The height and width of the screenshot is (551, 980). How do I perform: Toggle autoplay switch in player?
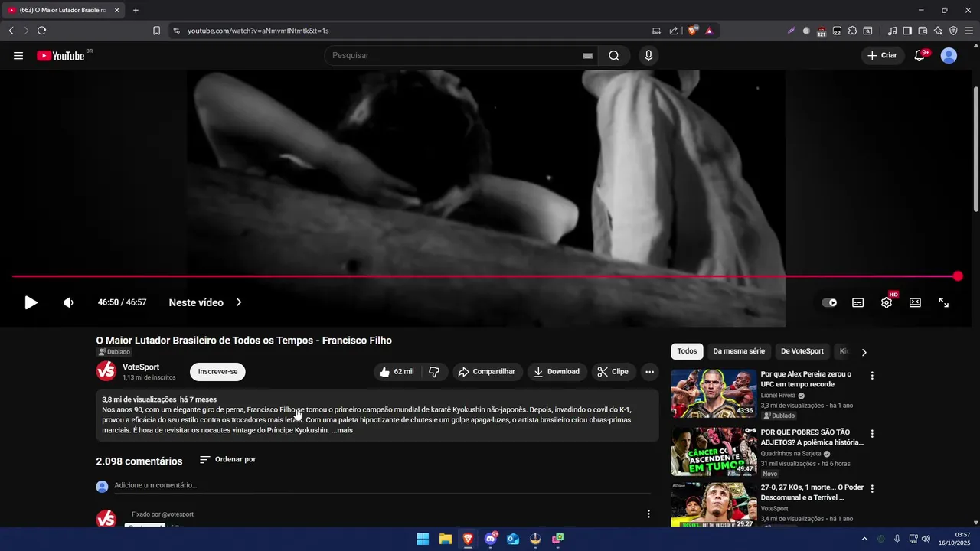(x=829, y=302)
